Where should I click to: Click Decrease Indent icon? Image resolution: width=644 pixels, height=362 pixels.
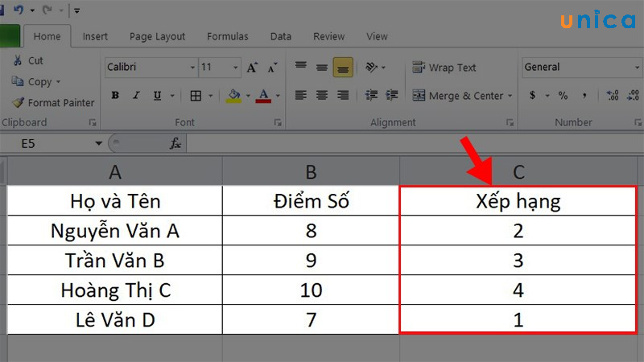coord(371,95)
